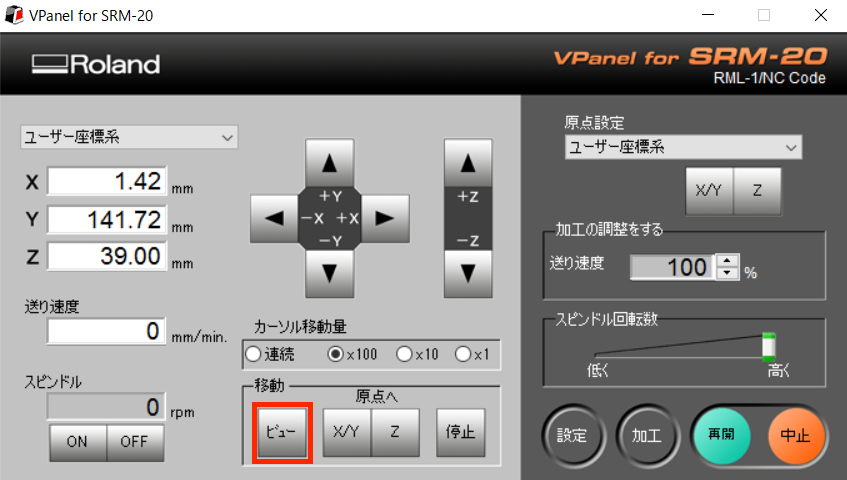Open the 加工 cut round button
Viewport: 847px width, 480px height.
point(647,435)
